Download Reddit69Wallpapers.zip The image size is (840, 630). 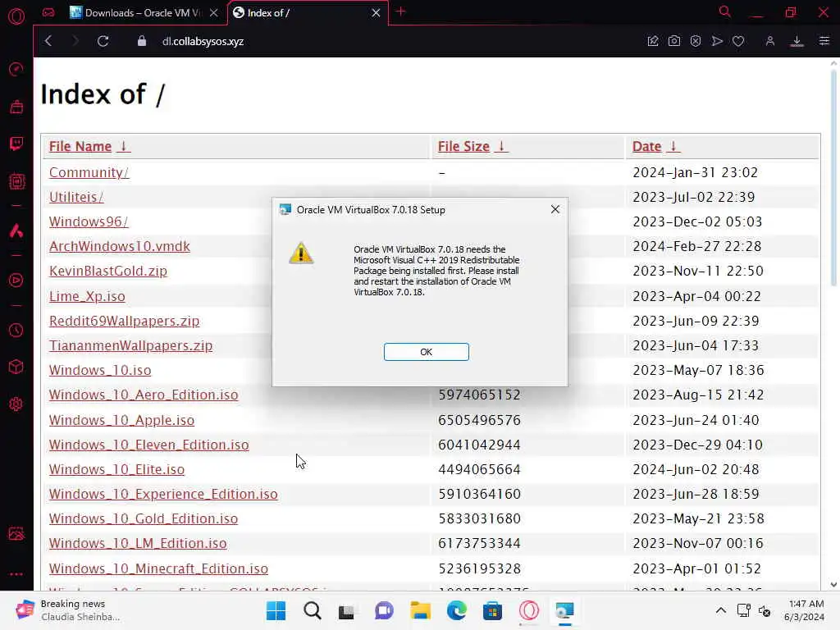pyautogui.click(x=125, y=321)
